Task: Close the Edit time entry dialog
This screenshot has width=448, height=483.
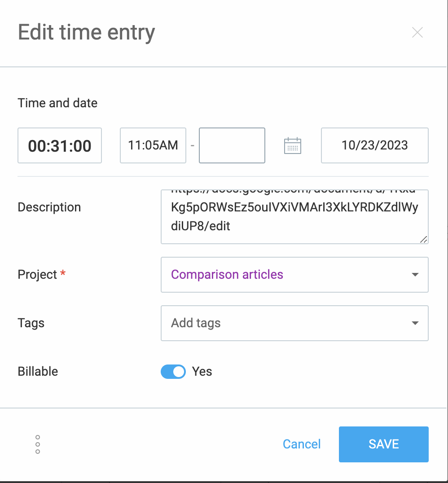Action: point(417,32)
